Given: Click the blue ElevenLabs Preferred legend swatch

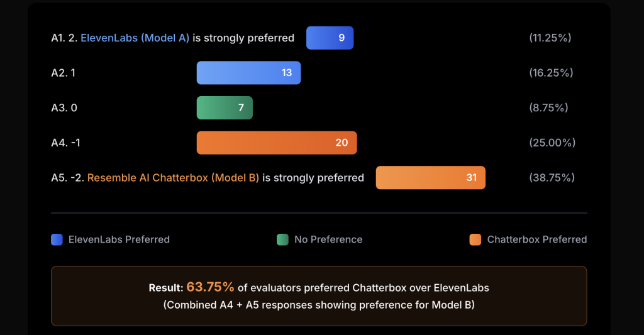Looking at the screenshot, I should pos(57,239).
